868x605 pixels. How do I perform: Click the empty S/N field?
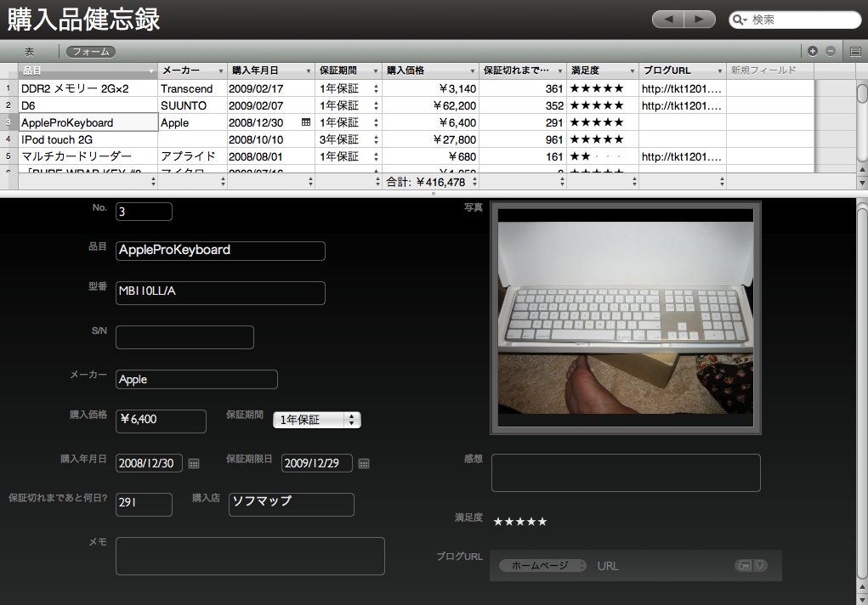point(184,337)
